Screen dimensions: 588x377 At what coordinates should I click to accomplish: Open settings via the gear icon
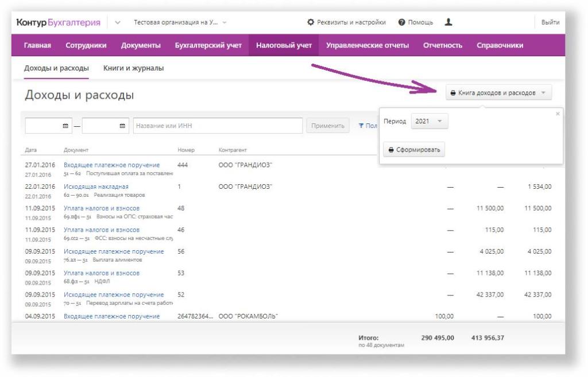pyautogui.click(x=311, y=22)
